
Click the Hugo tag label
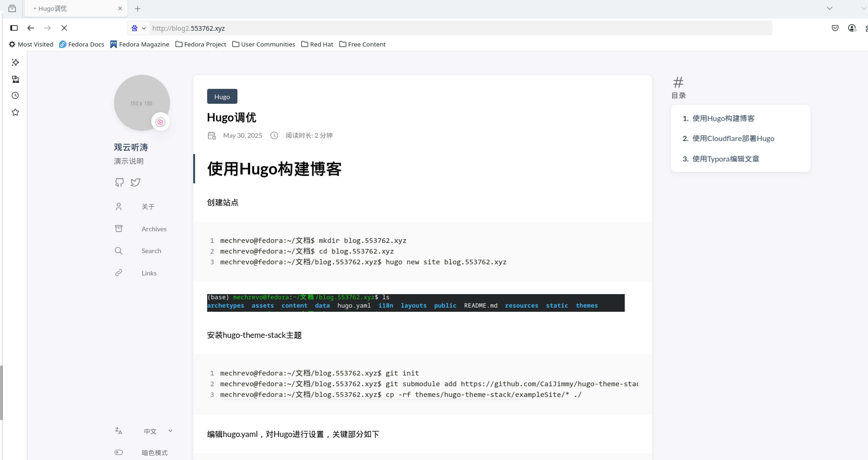point(222,96)
